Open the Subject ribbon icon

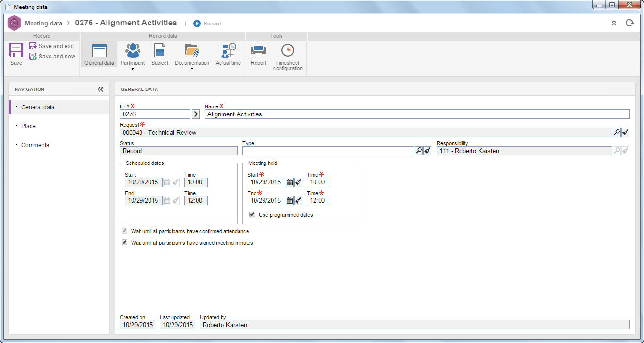click(160, 50)
